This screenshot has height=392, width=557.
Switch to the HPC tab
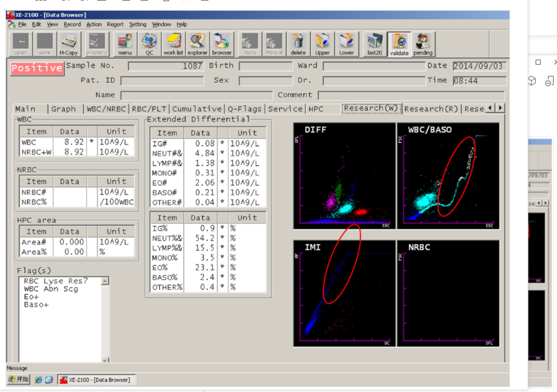click(323, 109)
